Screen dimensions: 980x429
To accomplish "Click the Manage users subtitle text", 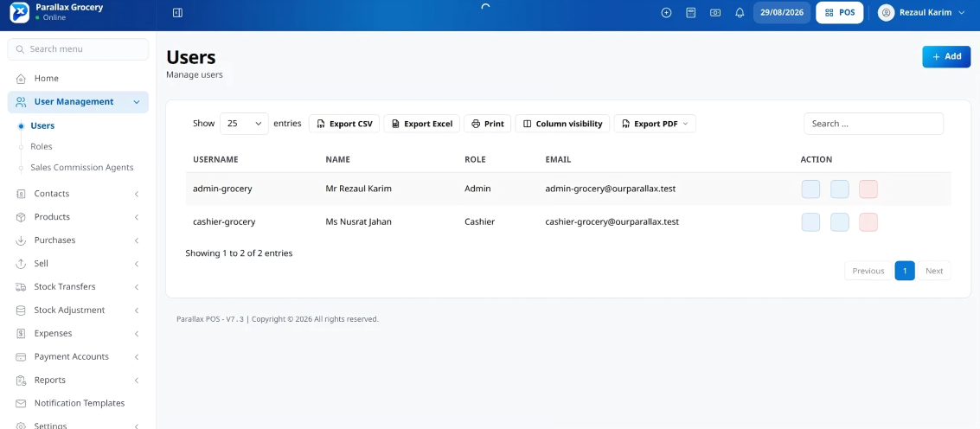I will coord(195,75).
